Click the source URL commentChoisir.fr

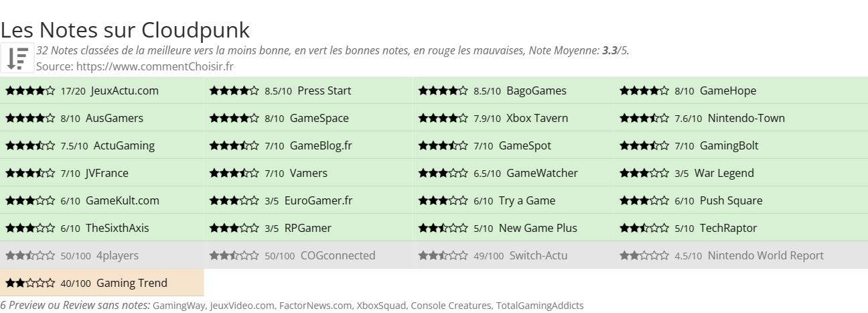pos(155,66)
